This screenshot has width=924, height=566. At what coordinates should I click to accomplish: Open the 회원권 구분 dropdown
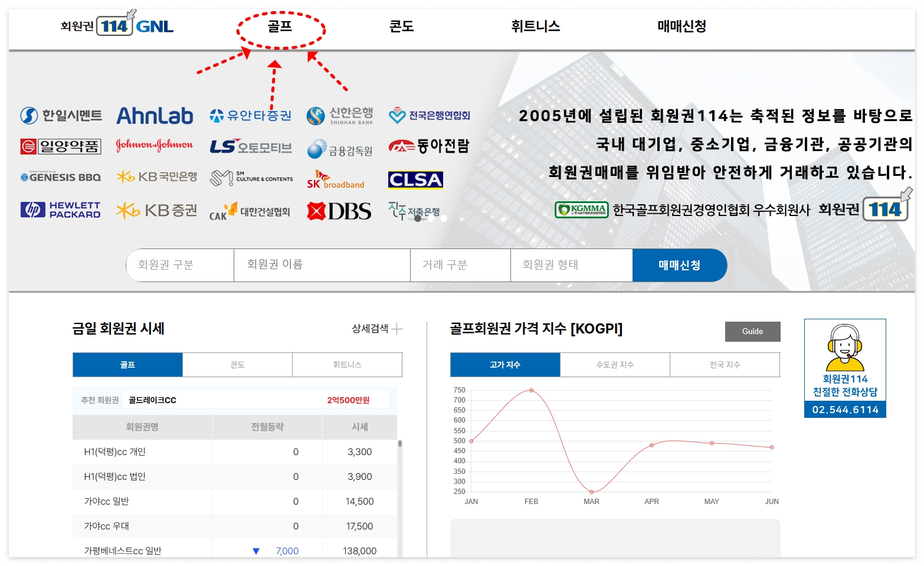pos(180,265)
